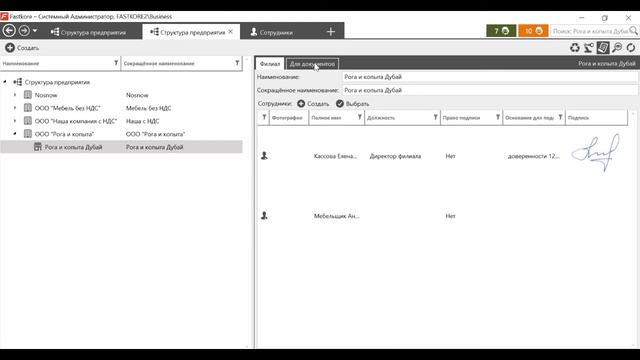Go forward using the right arrow button
The width and height of the screenshot is (640, 360).
[x=24, y=31]
